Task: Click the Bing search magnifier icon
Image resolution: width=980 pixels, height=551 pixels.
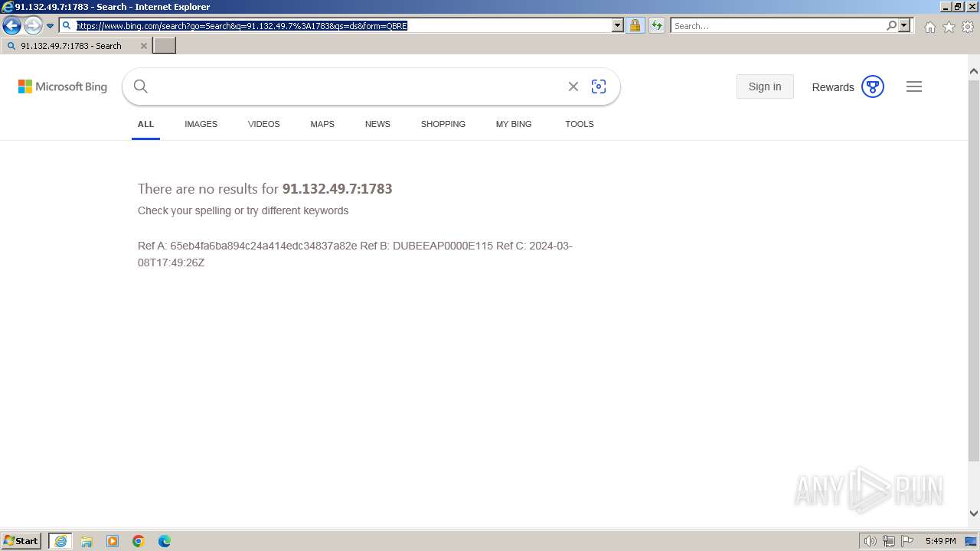Action: pos(140,86)
